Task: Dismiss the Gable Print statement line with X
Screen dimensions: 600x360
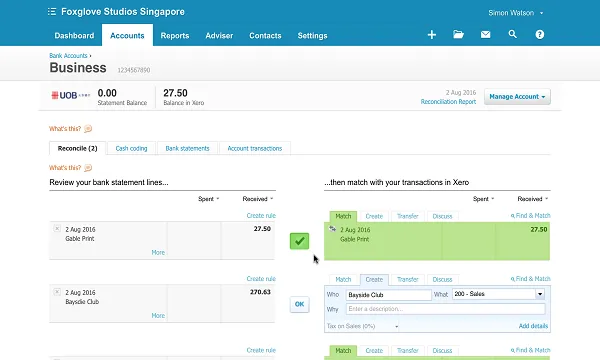Action: pyautogui.click(x=57, y=228)
